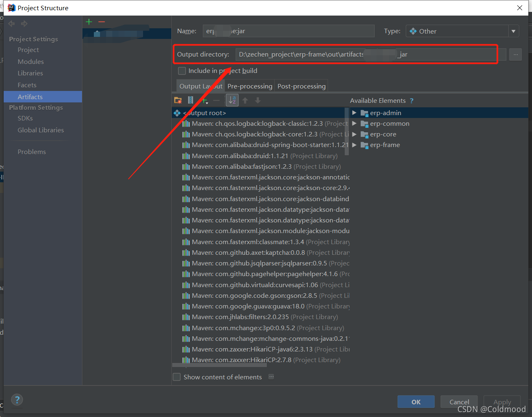Move the selected element down
This screenshot has height=417, width=532.
point(258,100)
